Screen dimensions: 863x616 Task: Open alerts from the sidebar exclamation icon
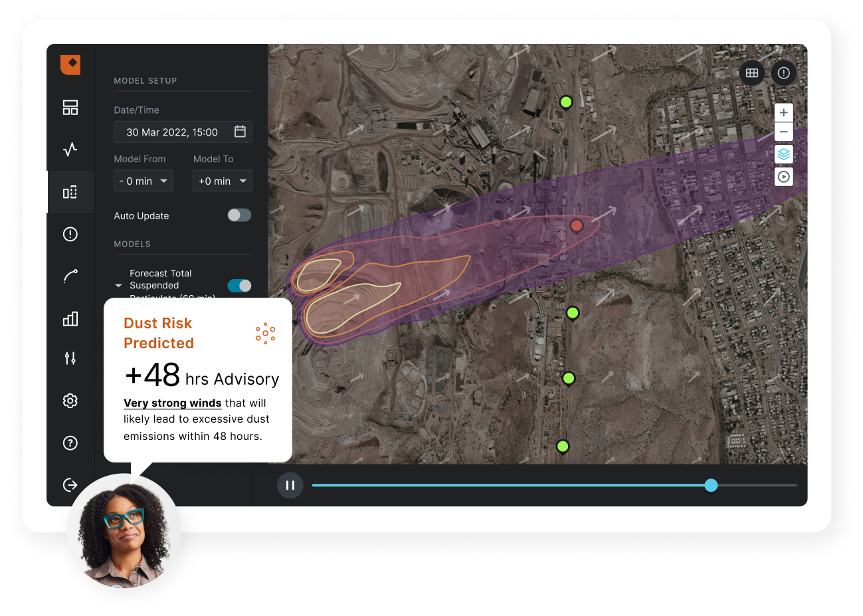tap(70, 234)
